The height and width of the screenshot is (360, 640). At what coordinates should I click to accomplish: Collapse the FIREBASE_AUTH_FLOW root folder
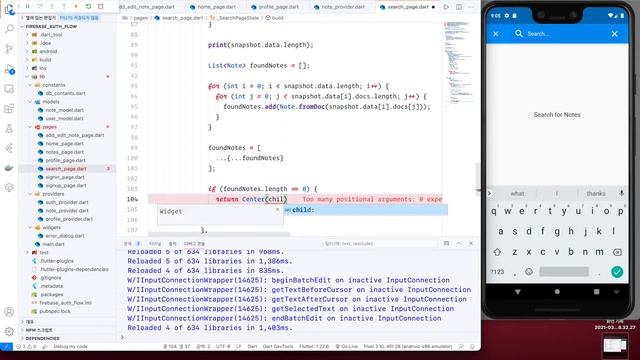tap(51, 26)
